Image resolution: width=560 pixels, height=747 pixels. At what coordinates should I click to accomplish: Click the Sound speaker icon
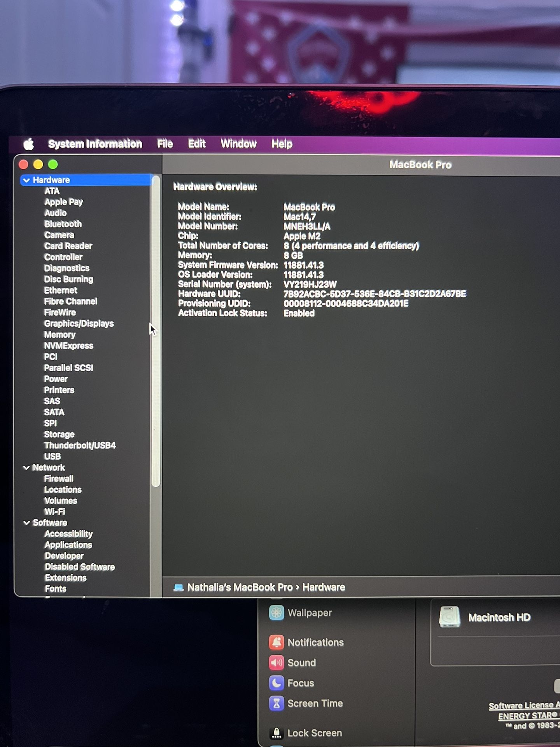276,663
